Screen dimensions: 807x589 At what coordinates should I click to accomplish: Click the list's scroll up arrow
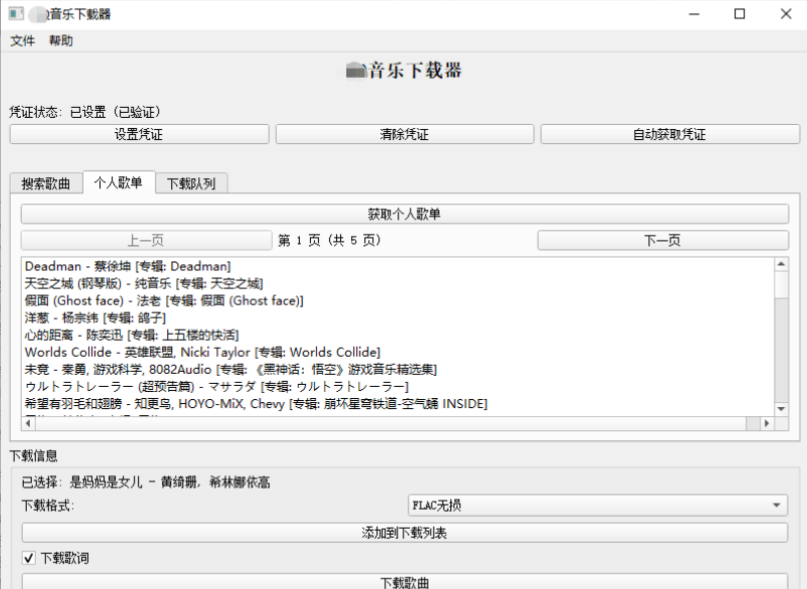pyautogui.click(x=782, y=264)
